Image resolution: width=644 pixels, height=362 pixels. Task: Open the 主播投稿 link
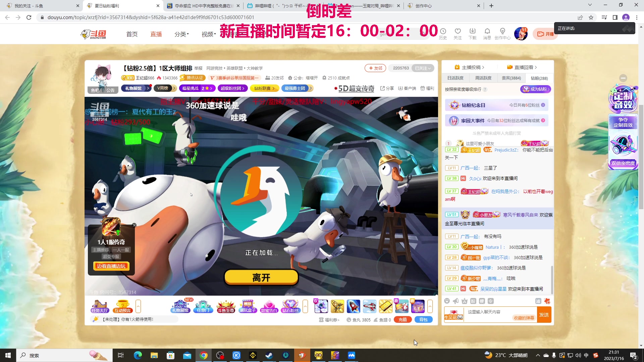click(x=470, y=67)
